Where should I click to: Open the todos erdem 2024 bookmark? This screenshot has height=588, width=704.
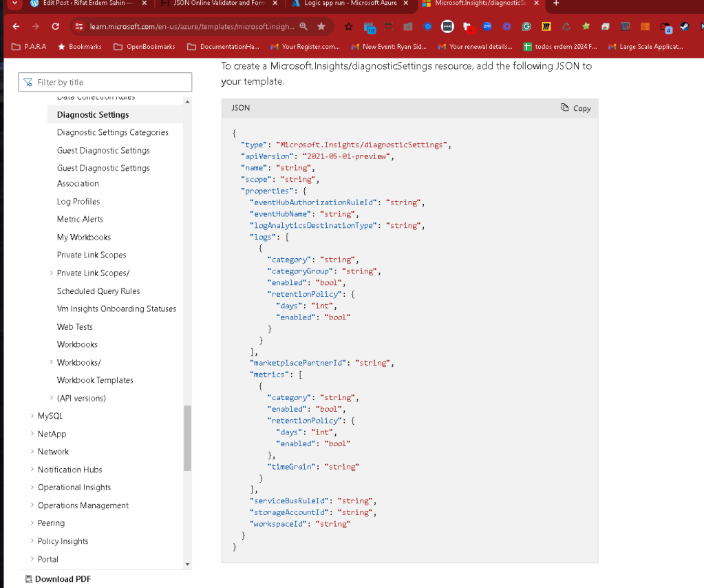tap(560, 46)
